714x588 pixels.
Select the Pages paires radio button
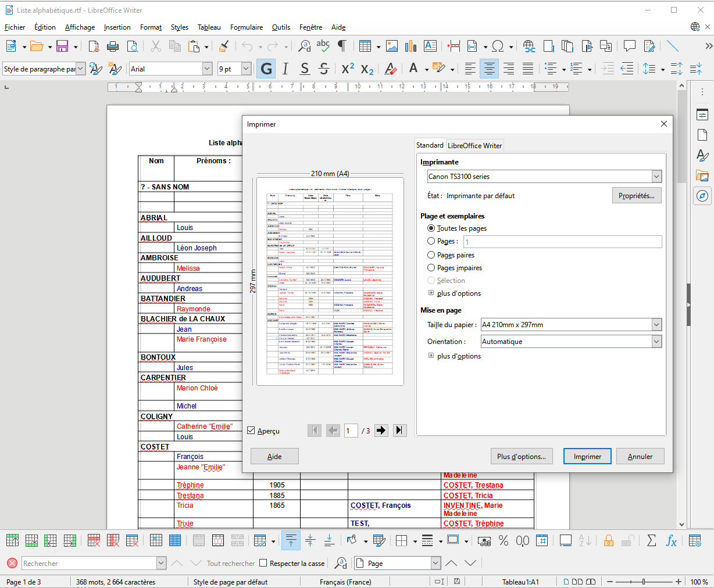[x=431, y=254]
